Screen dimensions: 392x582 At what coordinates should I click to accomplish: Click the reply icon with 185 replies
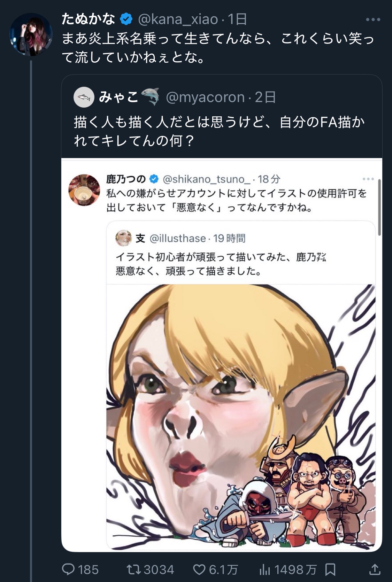(68, 569)
